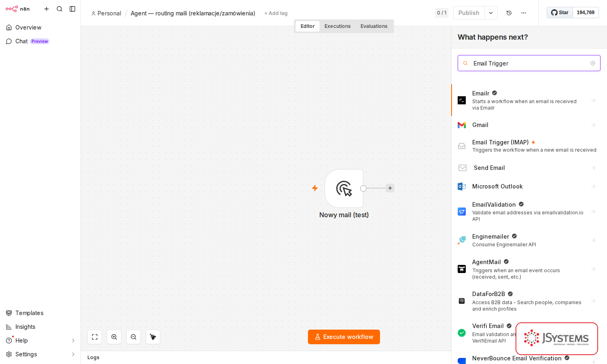607x364 pixels.
Task: Open the three-dots more menu
Action: [524, 13]
